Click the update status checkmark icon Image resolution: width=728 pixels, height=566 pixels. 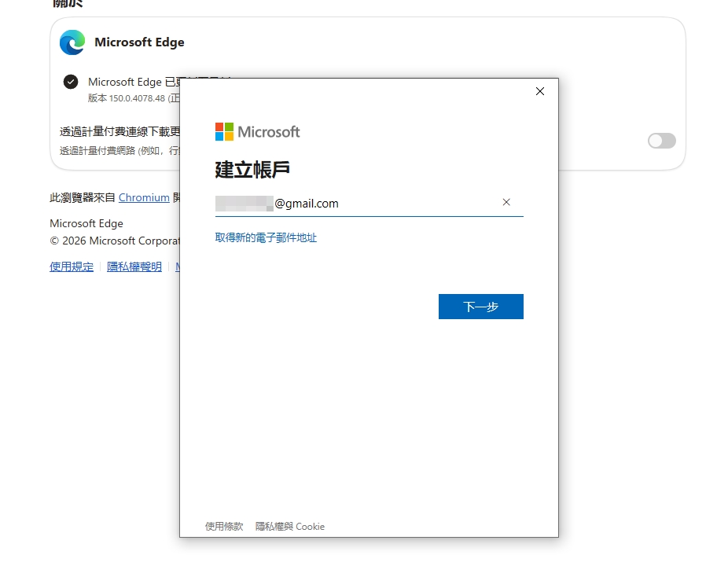coord(71,82)
